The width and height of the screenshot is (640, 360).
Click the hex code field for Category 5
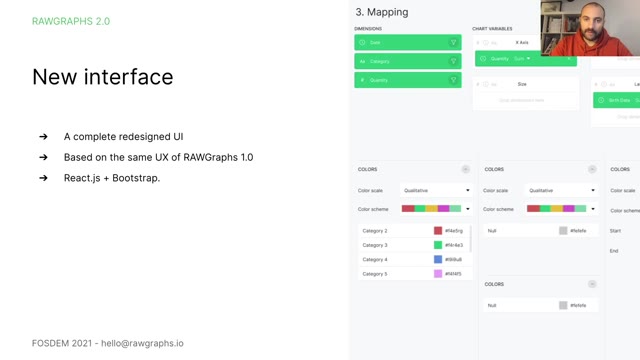pyautogui.click(x=453, y=273)
